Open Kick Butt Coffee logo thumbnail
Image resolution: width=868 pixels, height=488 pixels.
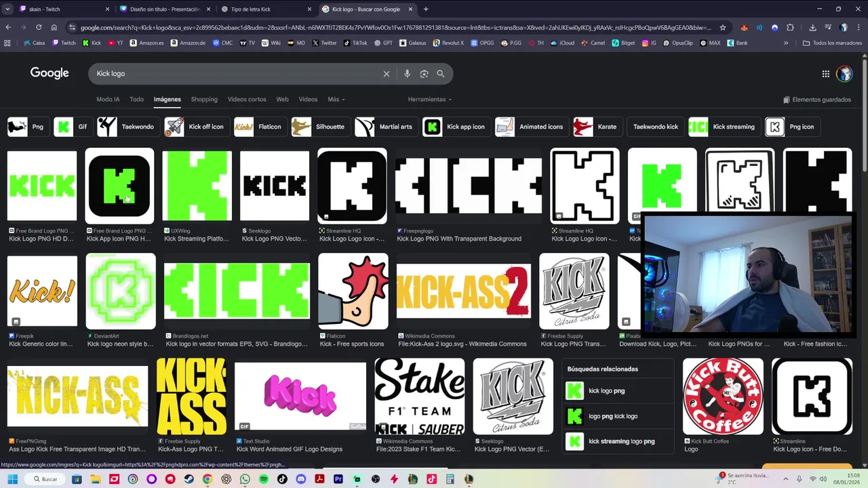pos(723,396)
